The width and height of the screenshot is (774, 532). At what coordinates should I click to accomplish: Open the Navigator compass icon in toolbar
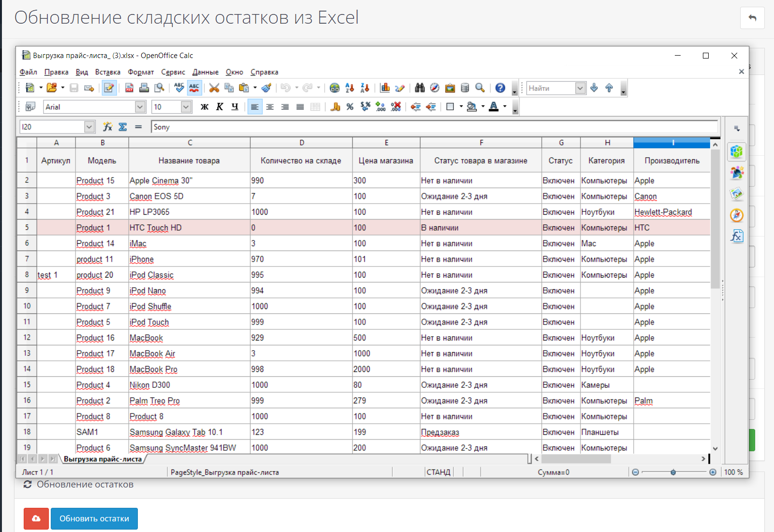435,88
